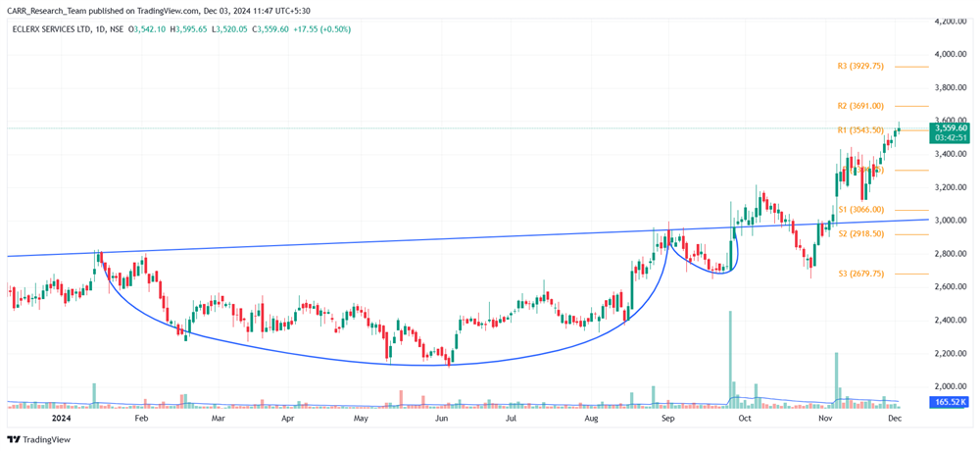The width and height of the screenshot is (980, 451).
Task: Click the volume value tag 165.52 K
Action: click(x=952, y=401)
